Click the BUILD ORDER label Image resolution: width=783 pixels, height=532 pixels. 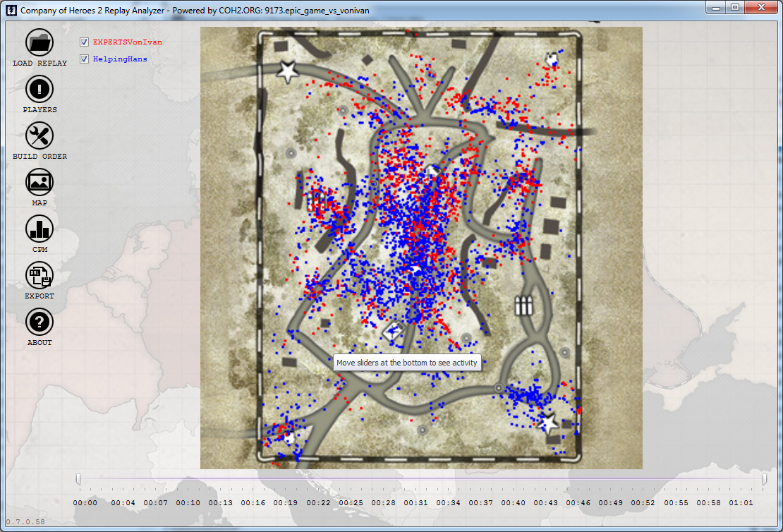(40, 157)
